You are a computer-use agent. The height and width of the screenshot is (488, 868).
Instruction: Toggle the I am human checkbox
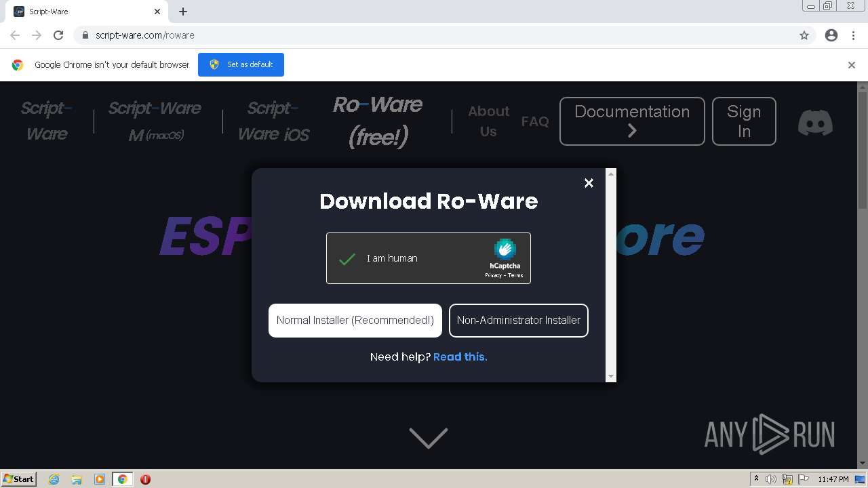tap(347, 258)
